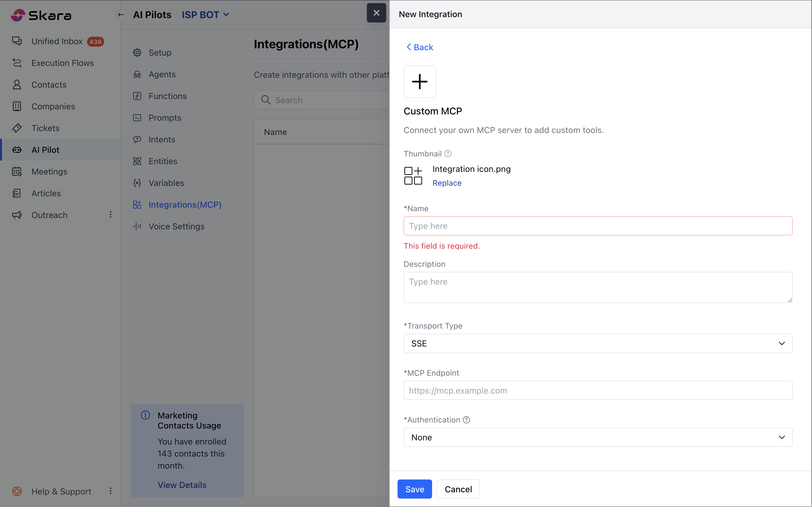Viewport: 812px width, 507px height.
Task: Click the blue Save button
Action: [414, 489]
